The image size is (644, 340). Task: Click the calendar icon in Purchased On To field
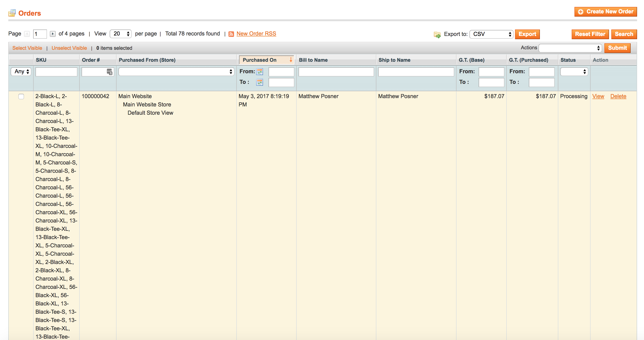click(x=259, y=82)
